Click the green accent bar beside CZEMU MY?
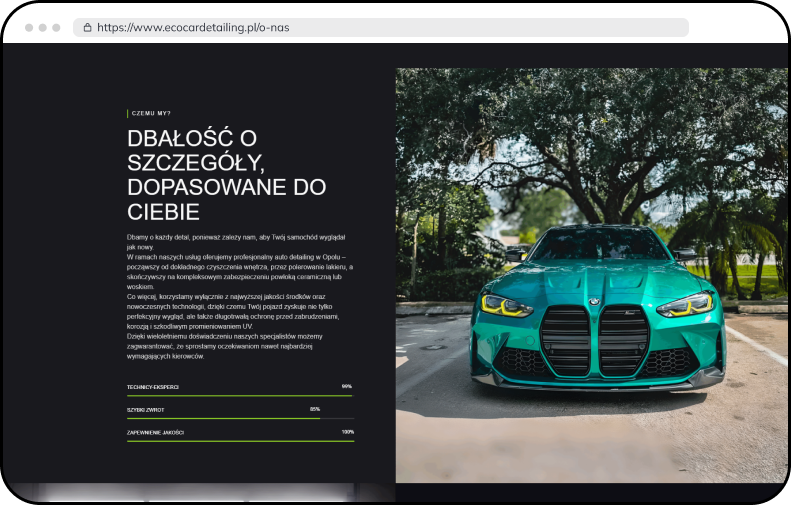The height and width of the screenshot is (505, 791). (x=128, y=114)
